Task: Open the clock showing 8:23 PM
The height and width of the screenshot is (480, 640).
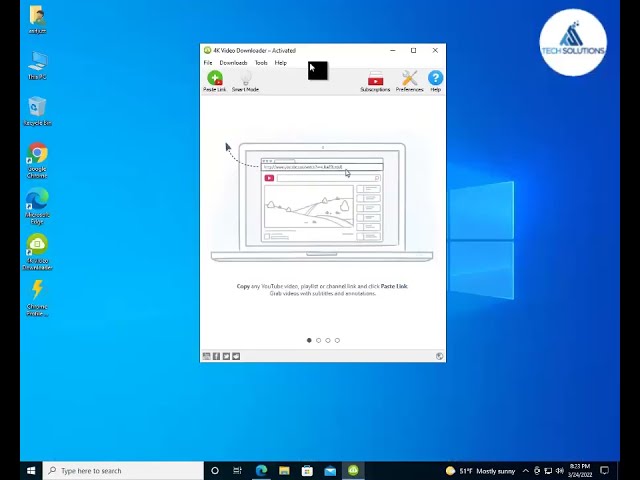Action: coord(580,471)
